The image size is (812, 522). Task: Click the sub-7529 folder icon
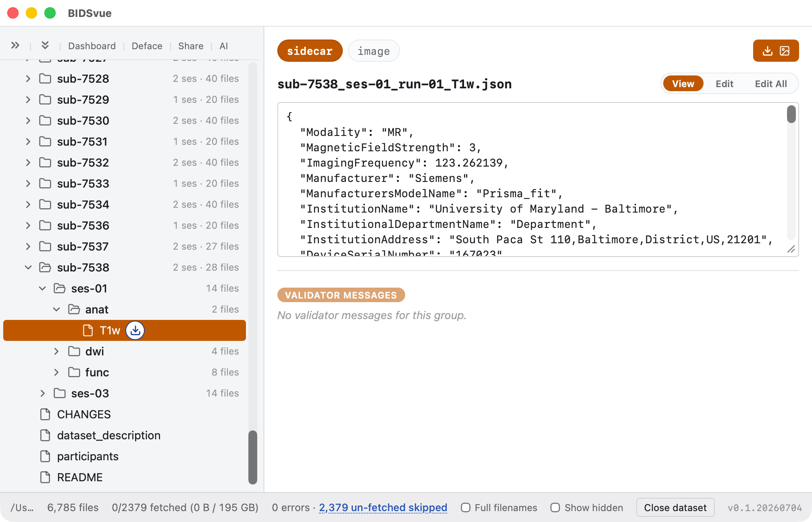coord(45,100)
